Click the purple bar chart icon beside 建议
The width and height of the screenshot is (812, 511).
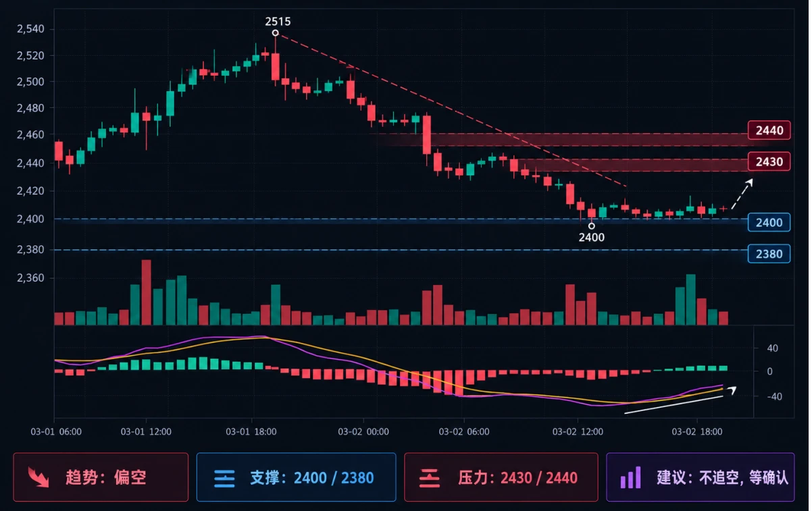click(x=630, y=477)
